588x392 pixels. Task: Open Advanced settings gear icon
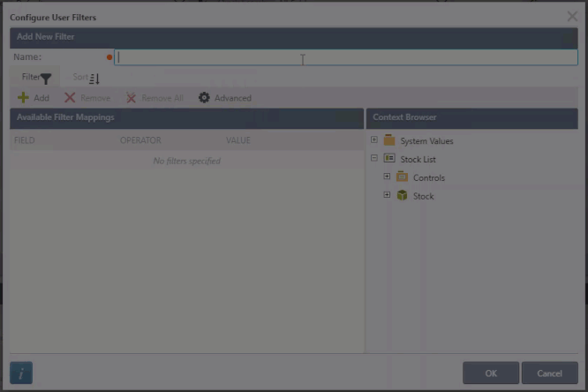point(204,97)
